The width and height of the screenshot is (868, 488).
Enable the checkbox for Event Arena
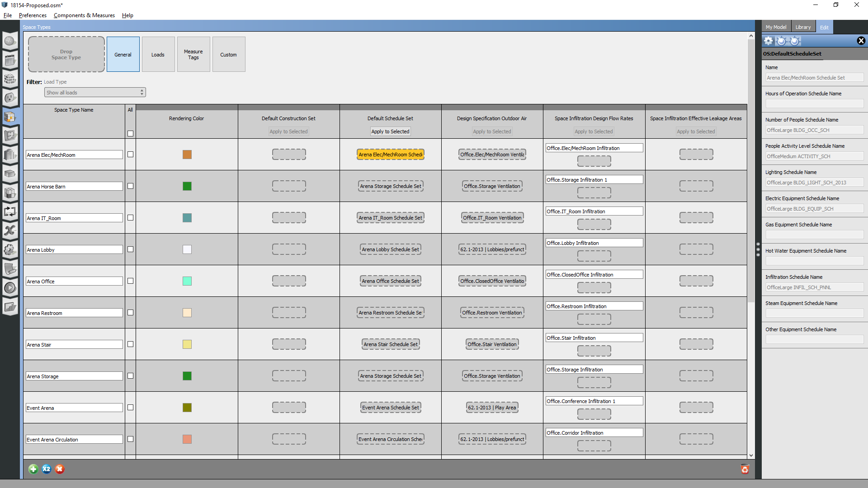click(x=130, y=407)
